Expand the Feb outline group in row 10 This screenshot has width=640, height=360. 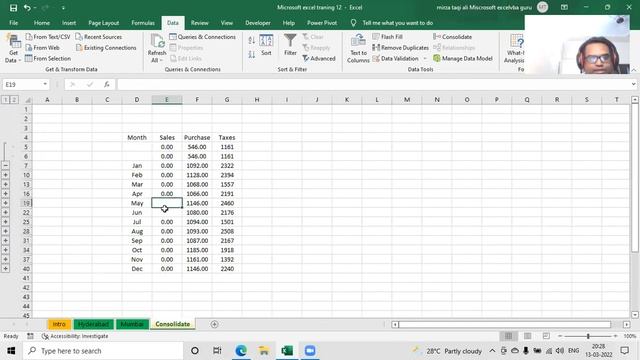coord(5,175)
